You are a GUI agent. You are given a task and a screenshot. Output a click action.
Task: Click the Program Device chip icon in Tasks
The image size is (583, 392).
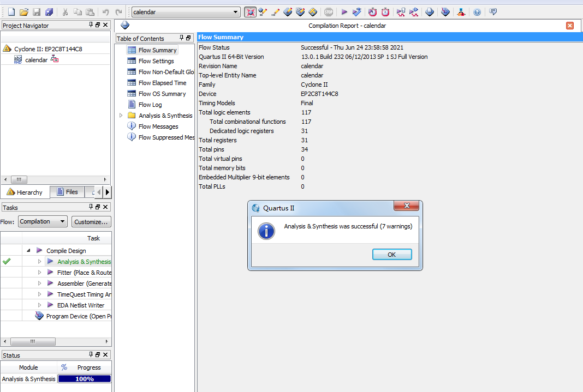tap(39, 316)
